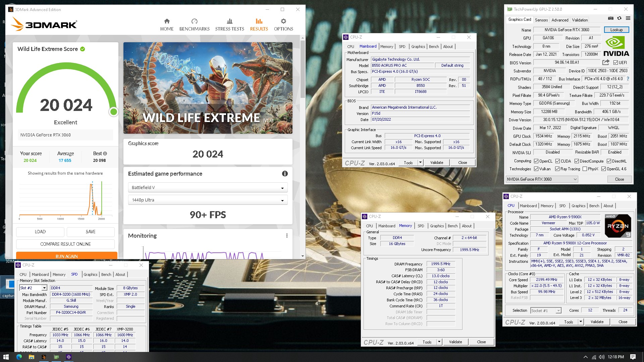Click the score gauge end marker

pyautogui.click(x=114, y=112)
